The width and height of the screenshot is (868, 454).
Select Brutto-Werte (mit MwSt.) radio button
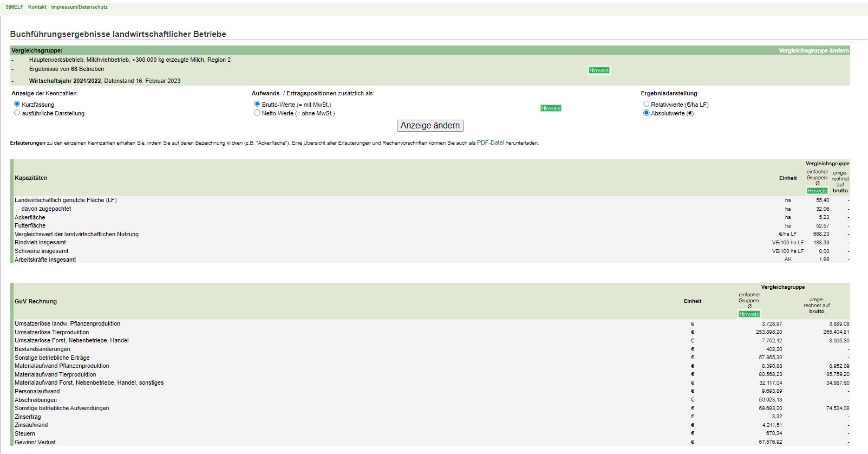pyautogui.click(x=257, y=104)
